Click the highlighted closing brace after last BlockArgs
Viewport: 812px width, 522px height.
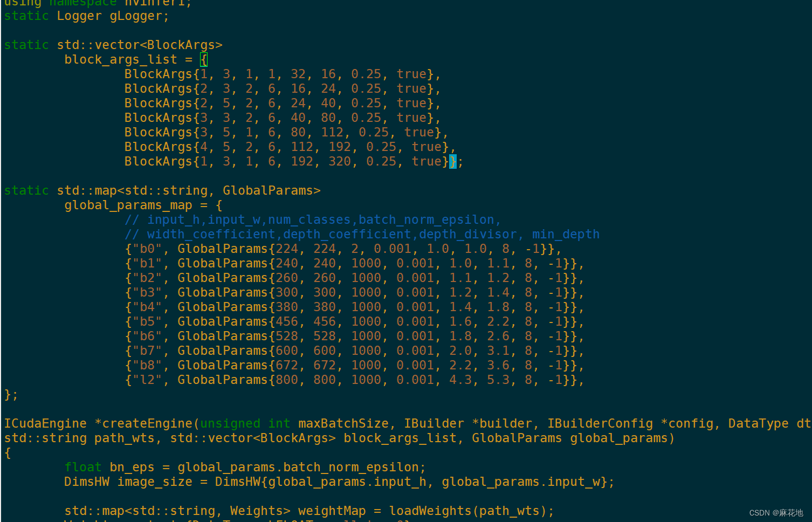coord(453,161)
